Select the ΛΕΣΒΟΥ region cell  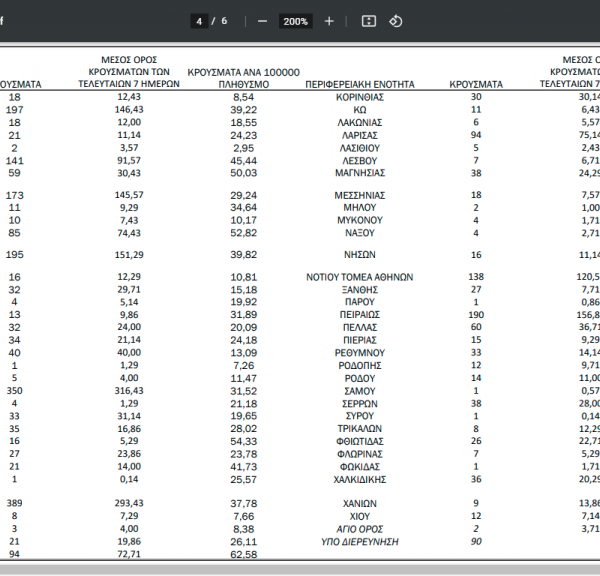[x=360, y=161]
